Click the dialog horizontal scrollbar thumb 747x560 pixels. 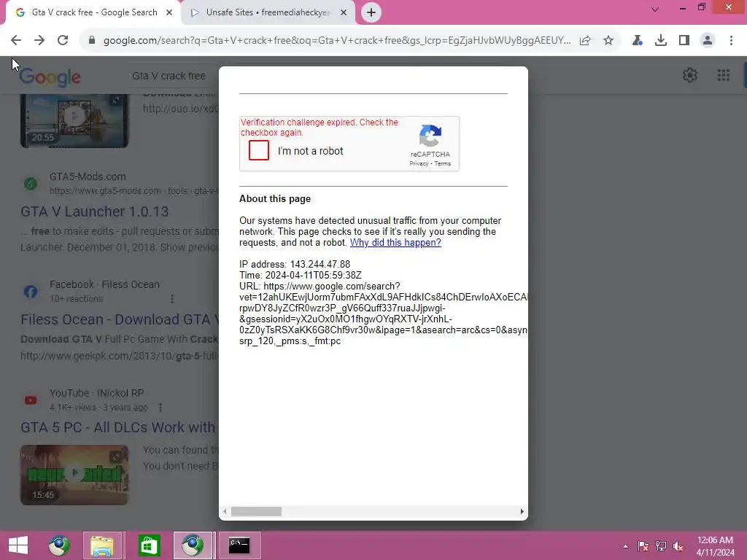coord(256,511)
